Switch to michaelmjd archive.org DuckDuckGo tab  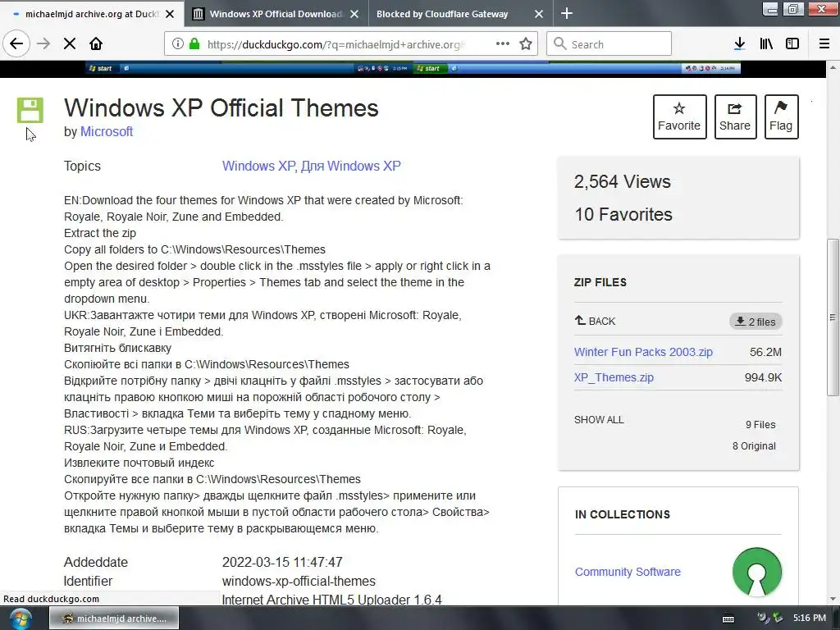(x=92, y=14)
